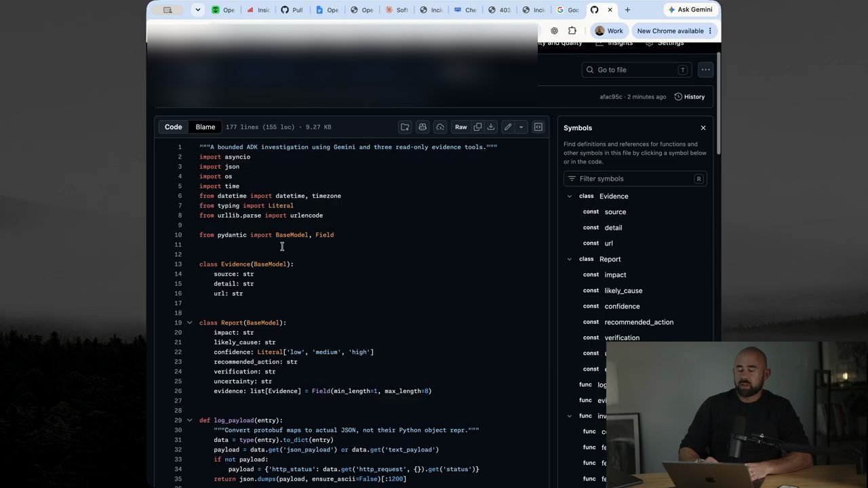Jump to symbol confidence

coord(622,306)
